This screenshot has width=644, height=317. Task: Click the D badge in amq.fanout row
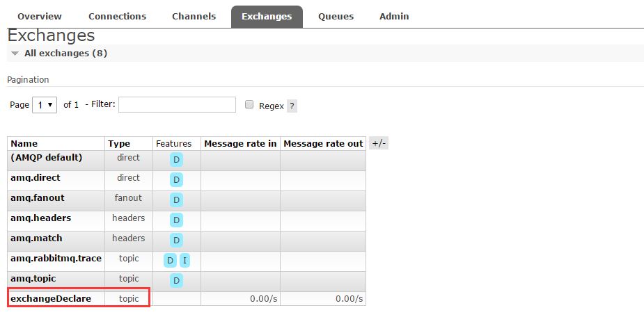[177, 200]
